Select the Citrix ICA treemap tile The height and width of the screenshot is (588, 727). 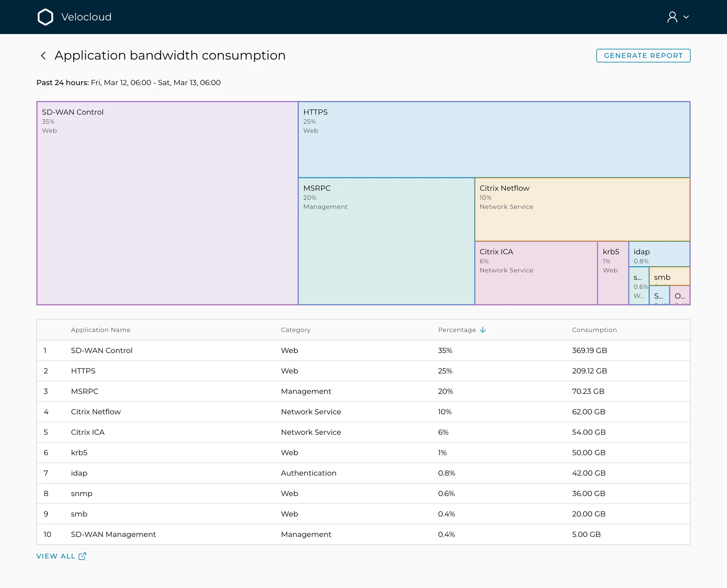[x=536, y=273]
